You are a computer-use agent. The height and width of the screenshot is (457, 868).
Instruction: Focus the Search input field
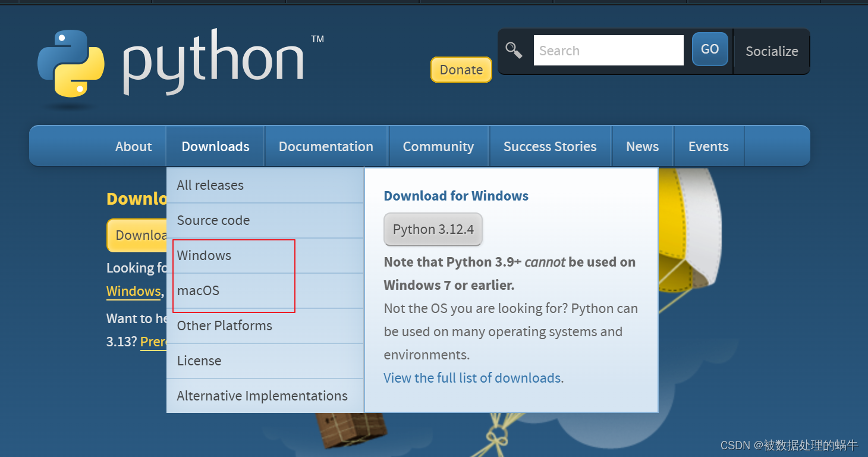pos(608,51)
